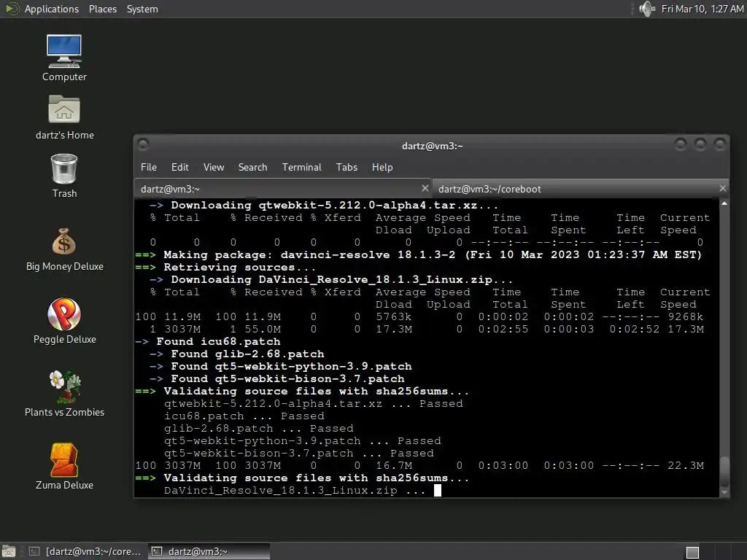Image resolution: width=747 pixels, height=560 pixels.
Task: Open the terminal File menu
Action: [x=148, y=167]
